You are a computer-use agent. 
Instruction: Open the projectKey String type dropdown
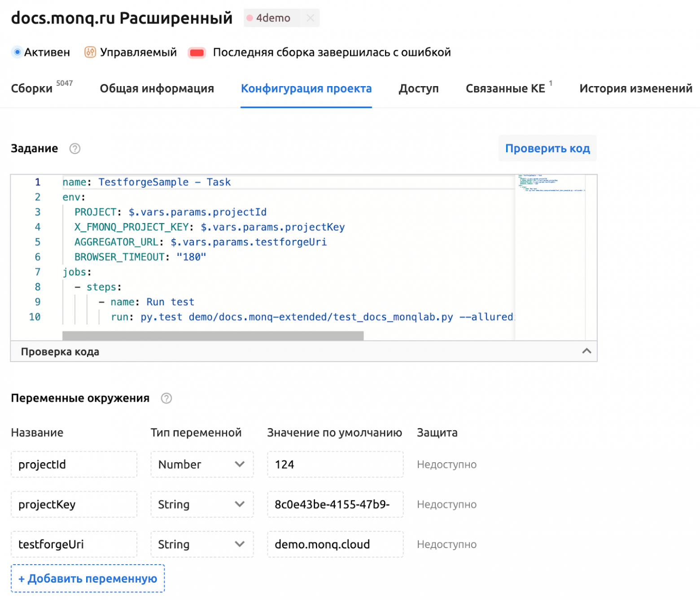202,504
